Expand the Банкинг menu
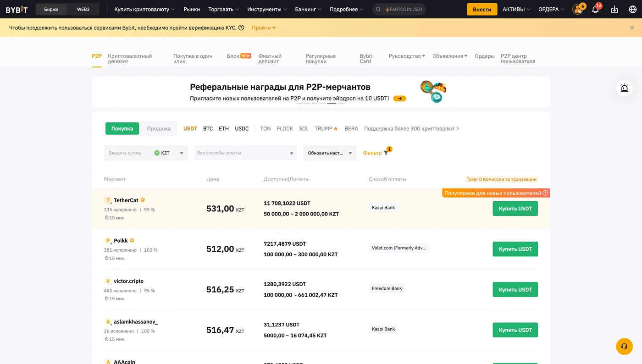Viewport: 642px width, 364px height. click(309, 9)
